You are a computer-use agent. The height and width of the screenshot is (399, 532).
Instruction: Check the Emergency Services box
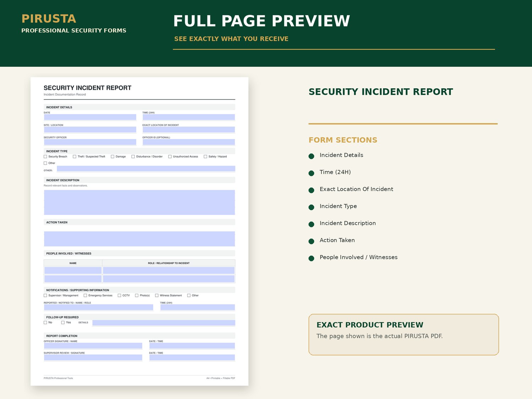tap(85, 295)
